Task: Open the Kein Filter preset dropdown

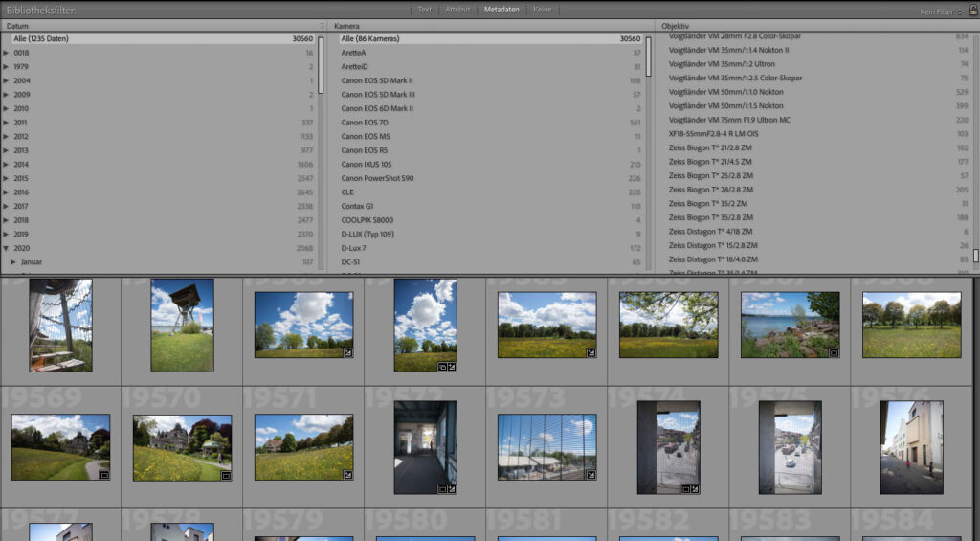Action: pyautogui.click(x=941, y=11)
